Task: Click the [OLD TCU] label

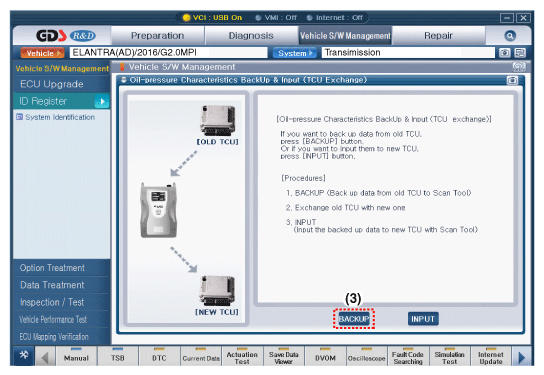Action: pos(218,142)
